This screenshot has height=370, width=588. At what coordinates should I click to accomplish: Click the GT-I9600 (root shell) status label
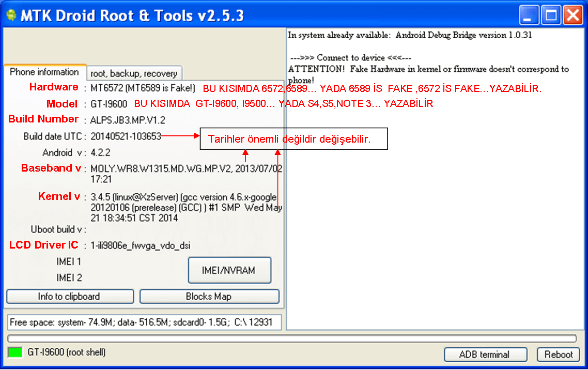pos(67,352)
